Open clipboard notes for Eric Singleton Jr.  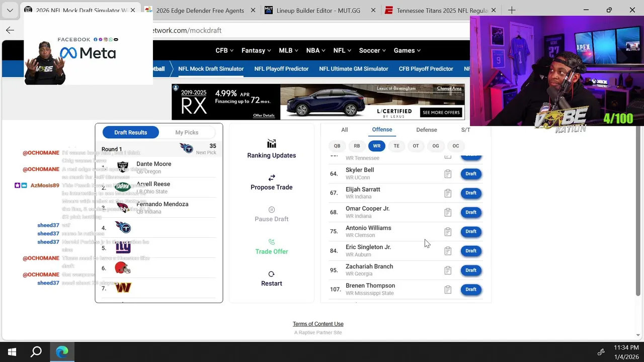(448, 251)
